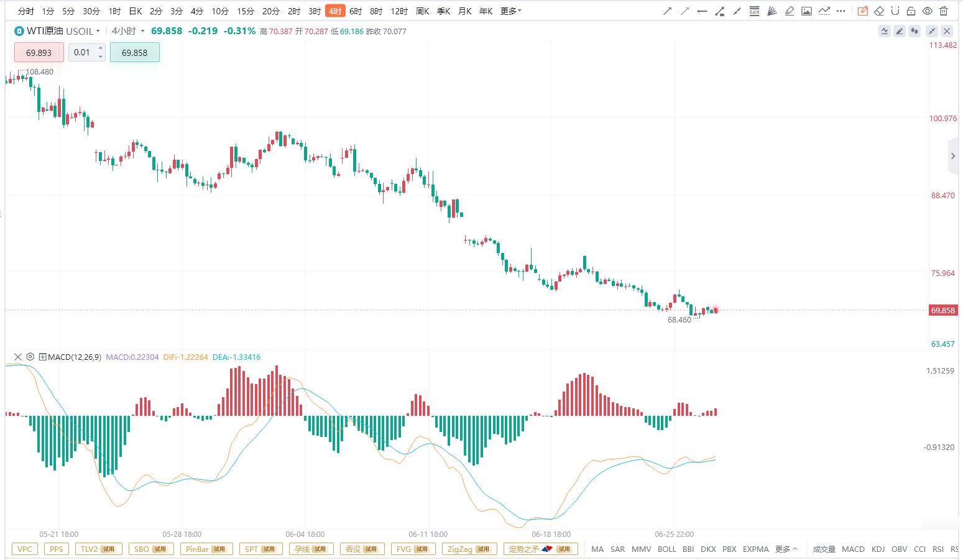Enable the PinBar trial indicator
Viewport: 963px width, 560px height.
point(206,549)
